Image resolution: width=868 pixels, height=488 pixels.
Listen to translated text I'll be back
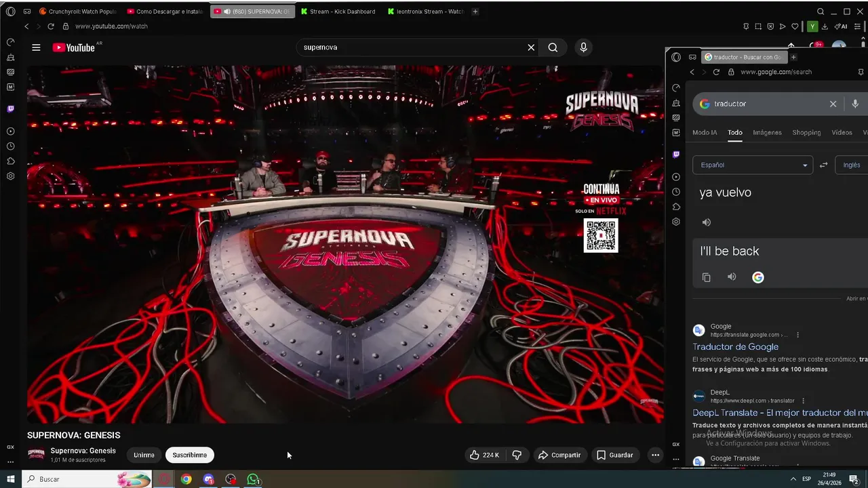(732, 277)
